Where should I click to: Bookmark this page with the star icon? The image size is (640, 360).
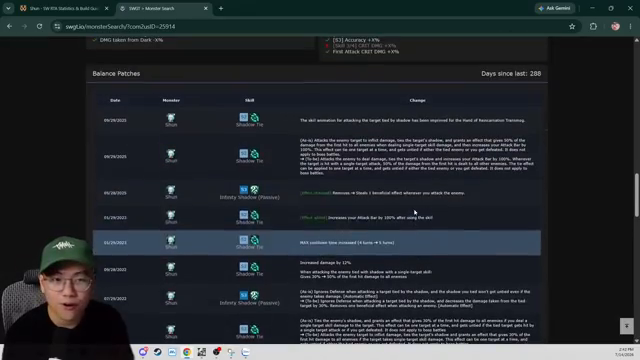pos(572,27)
